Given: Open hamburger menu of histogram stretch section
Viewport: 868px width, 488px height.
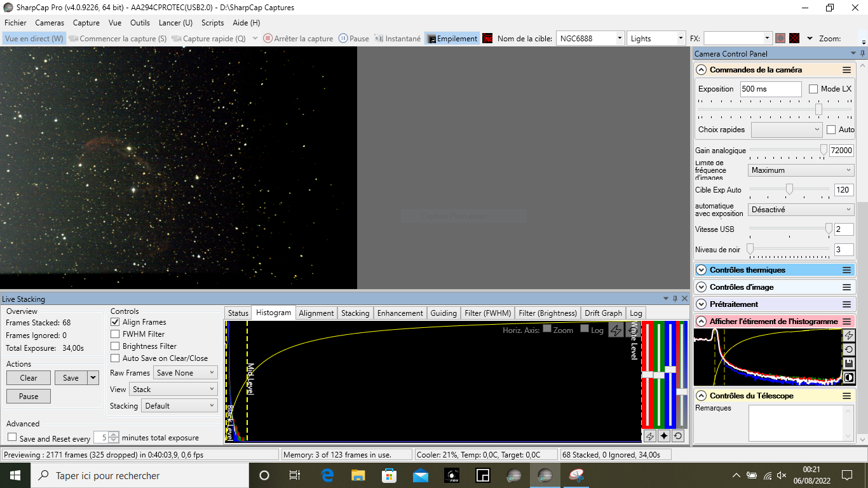Looking at the screenshot, I should pyautogui.click(x=846, y=322).
